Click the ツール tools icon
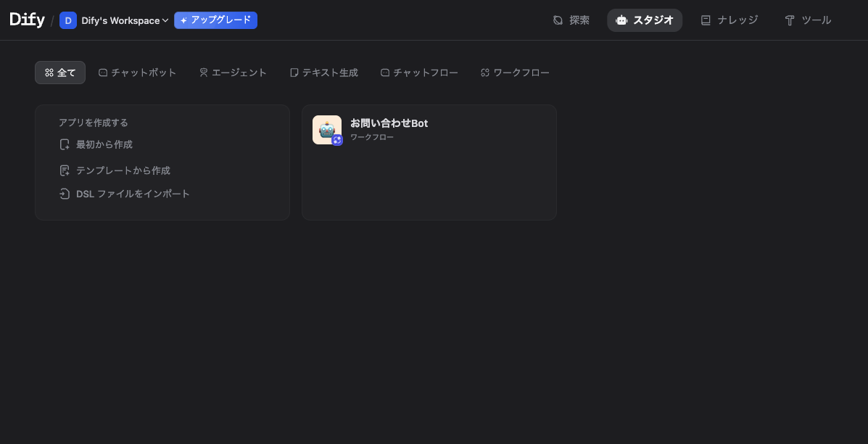Screen dimensions: 868x444 (789, 20)
